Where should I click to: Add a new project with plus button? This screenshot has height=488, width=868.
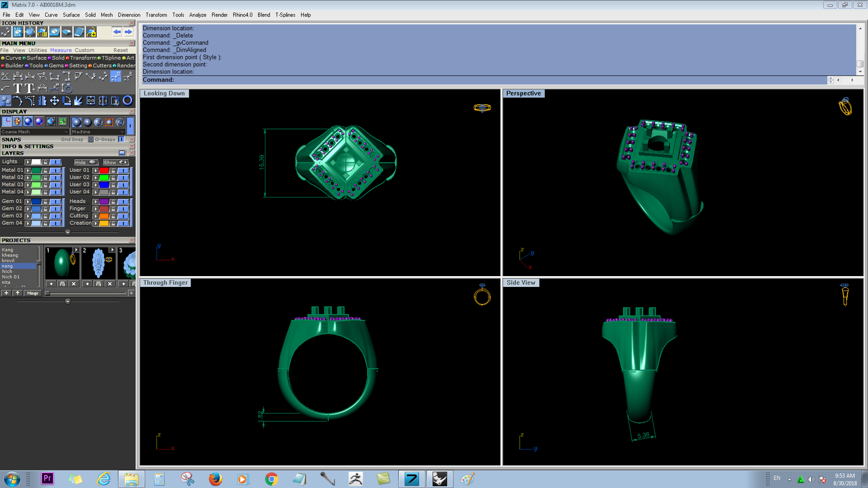(7, 294)
